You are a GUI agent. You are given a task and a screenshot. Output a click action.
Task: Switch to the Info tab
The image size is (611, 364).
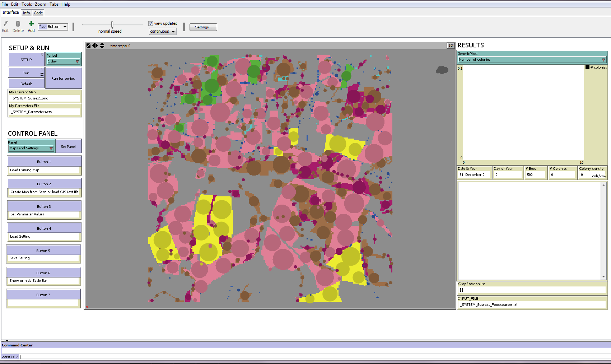click(x=26, y=13)
